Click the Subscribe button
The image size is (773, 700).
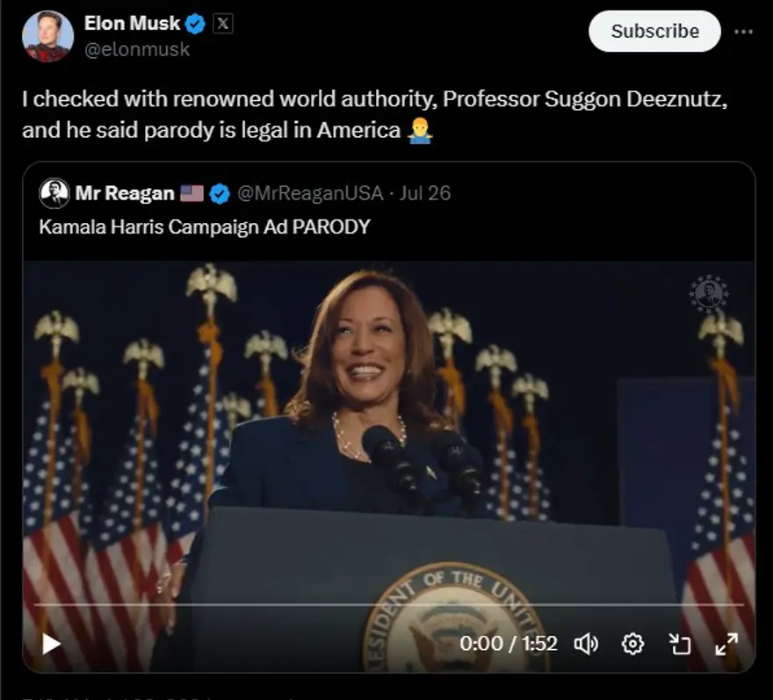[654, 31]
